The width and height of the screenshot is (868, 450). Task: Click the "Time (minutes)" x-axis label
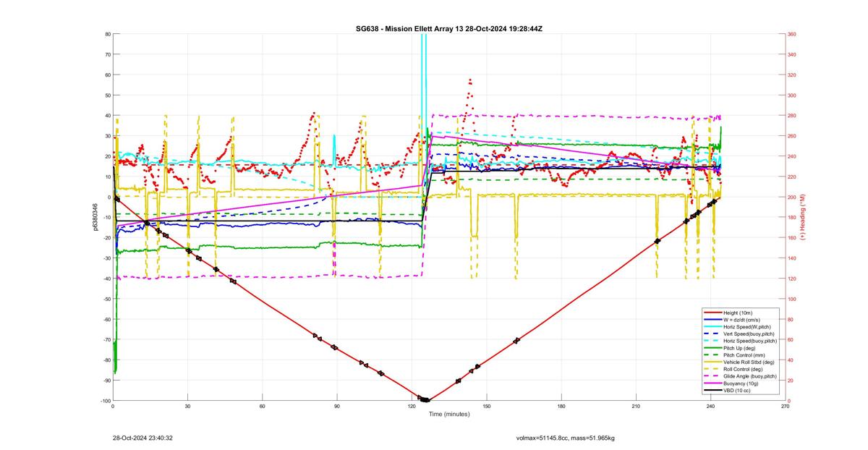pyautogui.click(x=448, y=415)
